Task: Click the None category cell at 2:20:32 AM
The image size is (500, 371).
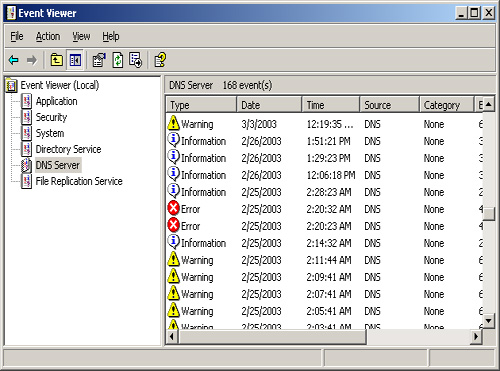Action: (434, 209)
